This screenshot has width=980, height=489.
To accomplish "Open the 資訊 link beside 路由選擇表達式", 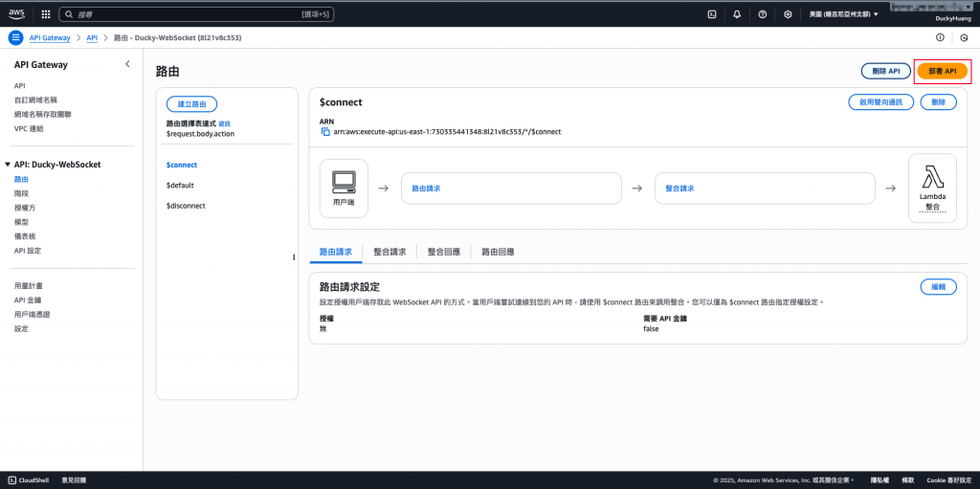I will [x=224, y=123].
